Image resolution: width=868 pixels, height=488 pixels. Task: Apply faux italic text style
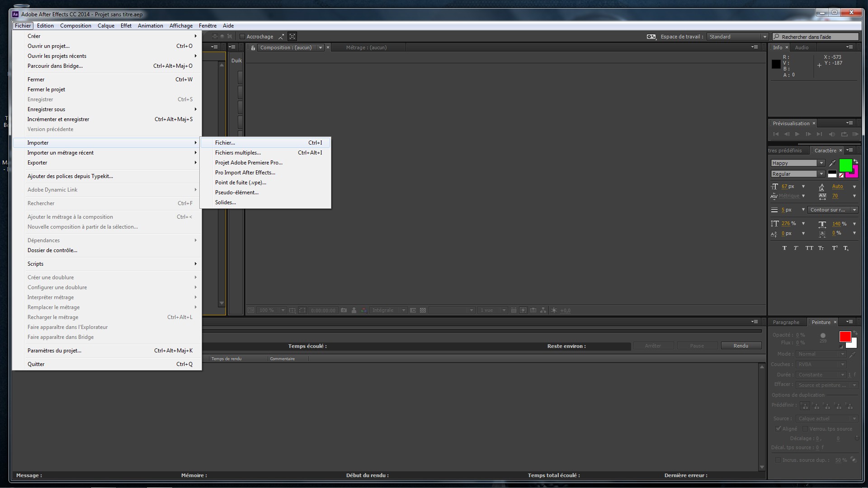tap(796, 248)
